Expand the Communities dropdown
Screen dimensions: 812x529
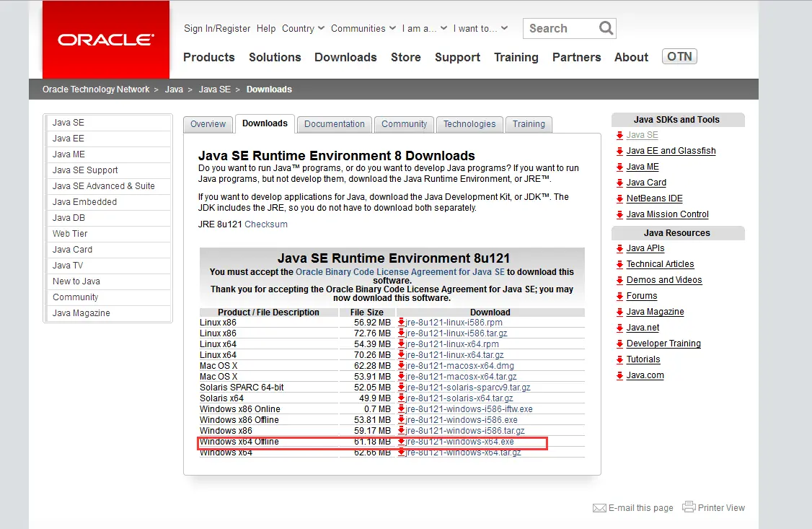click(363, 28)
